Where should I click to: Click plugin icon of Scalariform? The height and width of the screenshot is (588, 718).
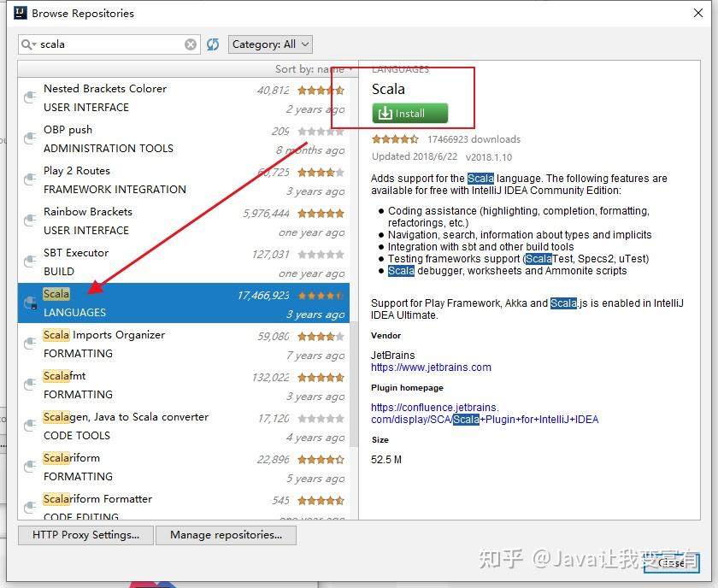[x=30, y=466]
